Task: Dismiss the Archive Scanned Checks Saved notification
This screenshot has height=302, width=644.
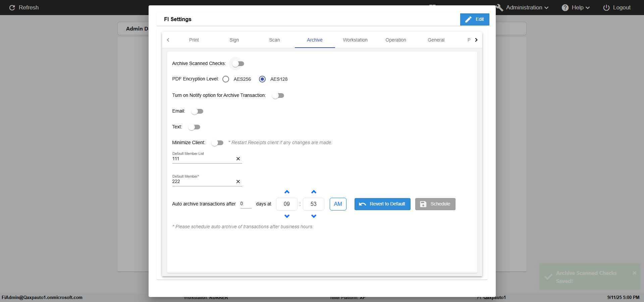Action: point(634,273)
